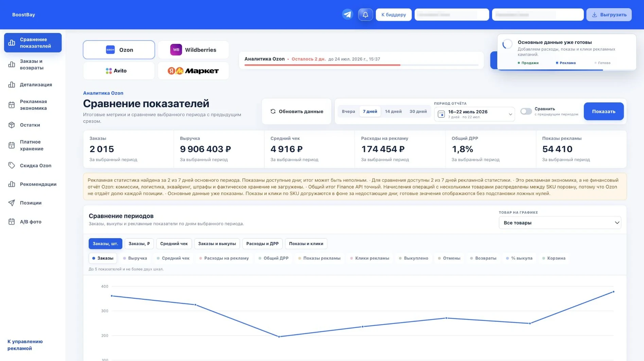The image size is (644, 361).
Task: Click the Остатки box icon
Action: pyautogui.click(x=12, y=125)
